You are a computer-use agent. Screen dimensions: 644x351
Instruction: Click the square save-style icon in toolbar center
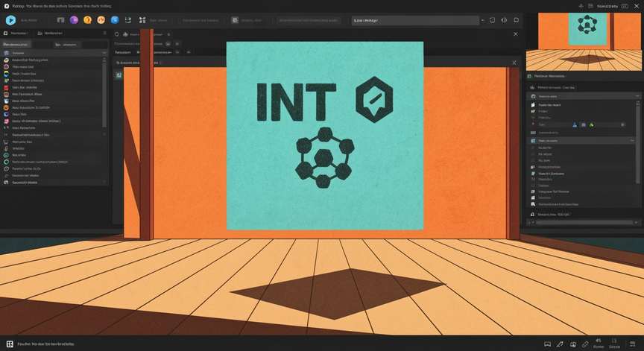pos(235,20)
